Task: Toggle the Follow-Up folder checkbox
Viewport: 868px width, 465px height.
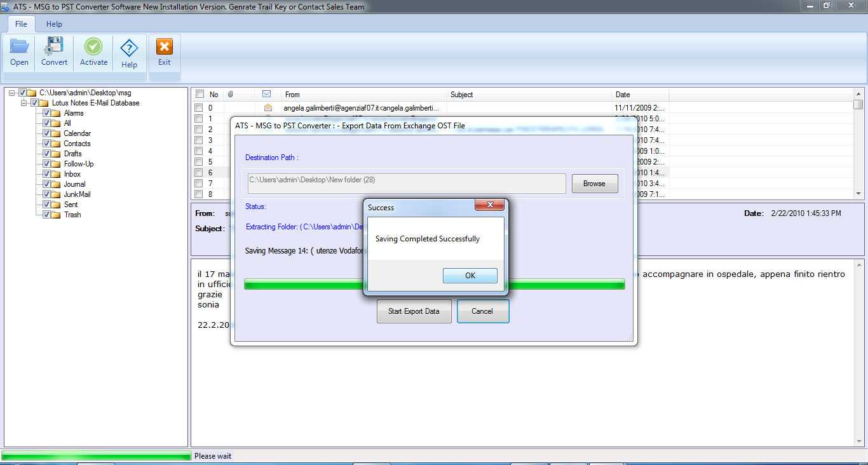Action: 46,164
